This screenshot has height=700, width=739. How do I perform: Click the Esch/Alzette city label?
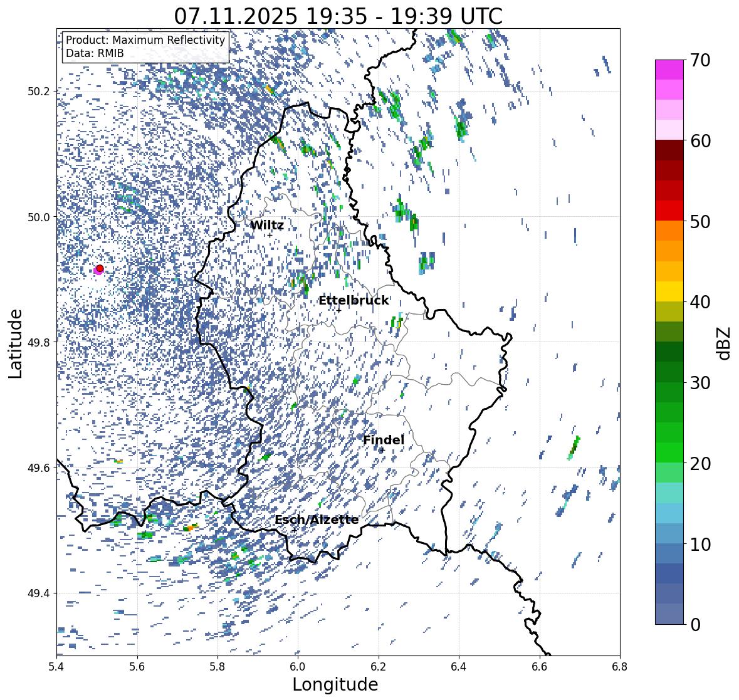(x=317, y=520)
